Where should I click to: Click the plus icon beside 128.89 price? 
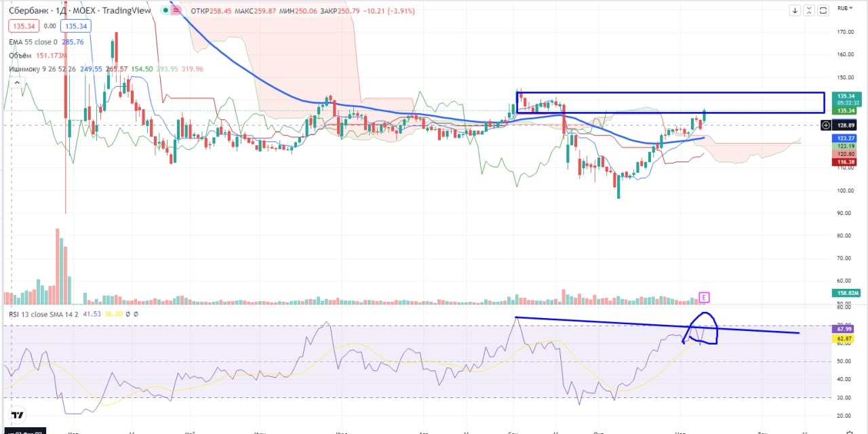tap(825, 125)
